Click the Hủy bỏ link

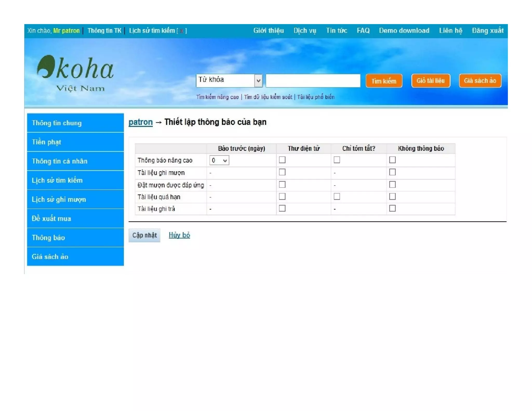(179, 235)
